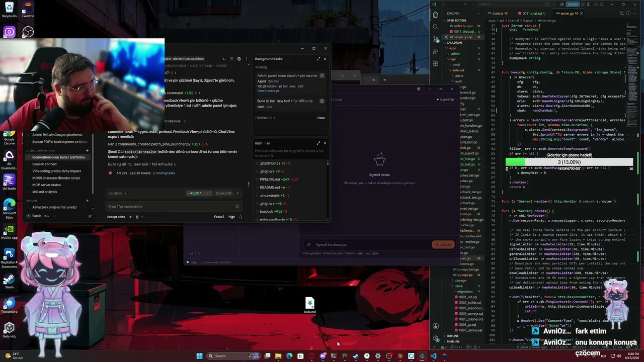644x362 pixels.
Task: Open the VS Code Explorer view
Action: coord(436,15)
